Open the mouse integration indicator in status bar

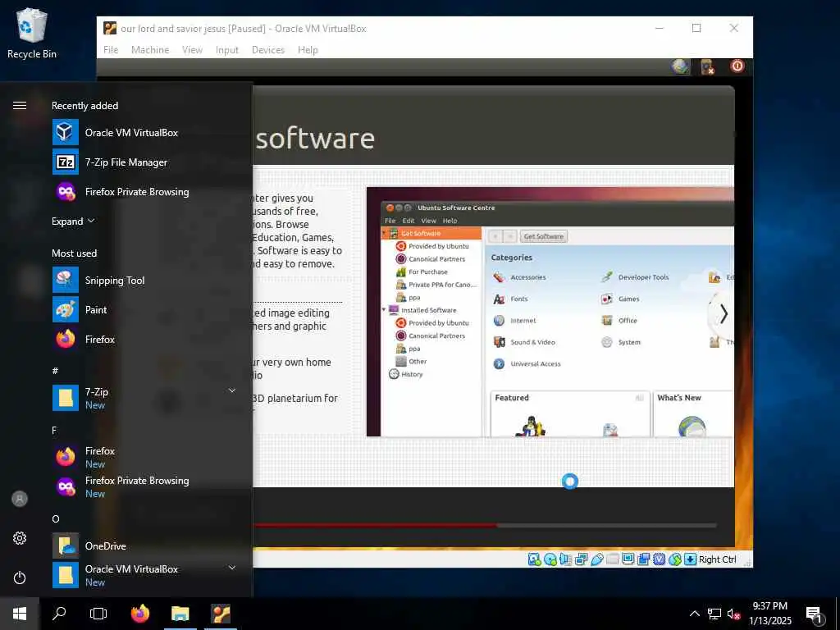pos(675,559)
